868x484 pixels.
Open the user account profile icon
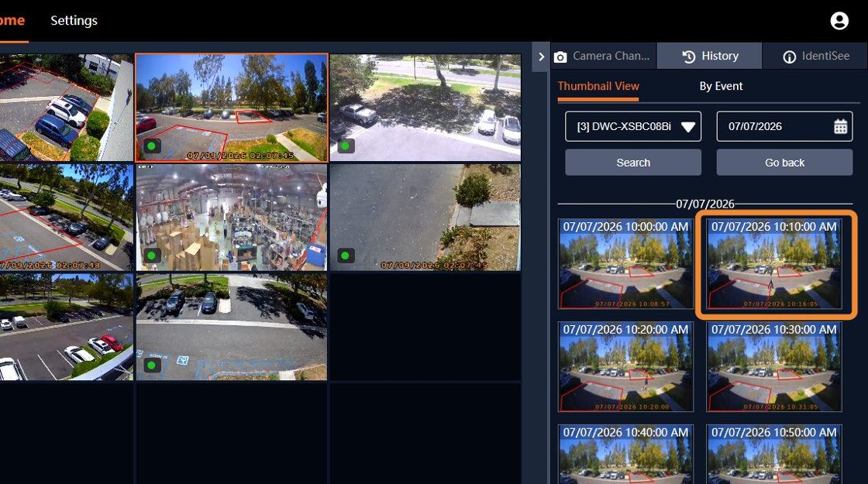[x=839, y=20]
